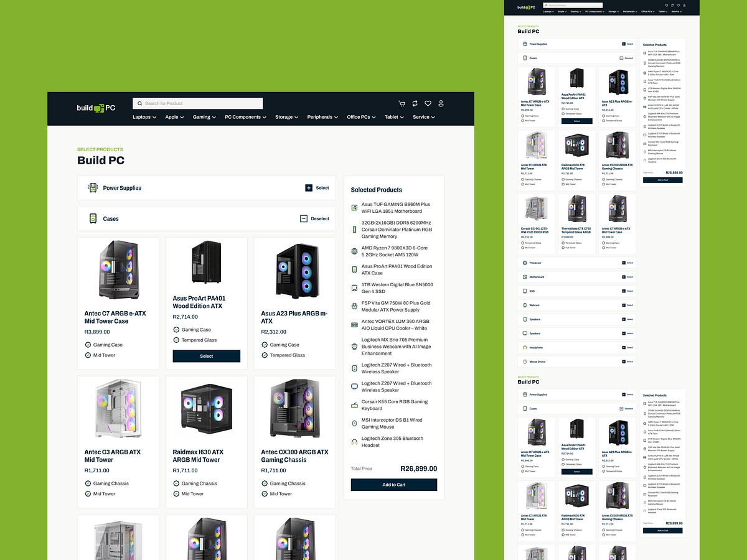Expand the Storage dropdown

point(286,116)
